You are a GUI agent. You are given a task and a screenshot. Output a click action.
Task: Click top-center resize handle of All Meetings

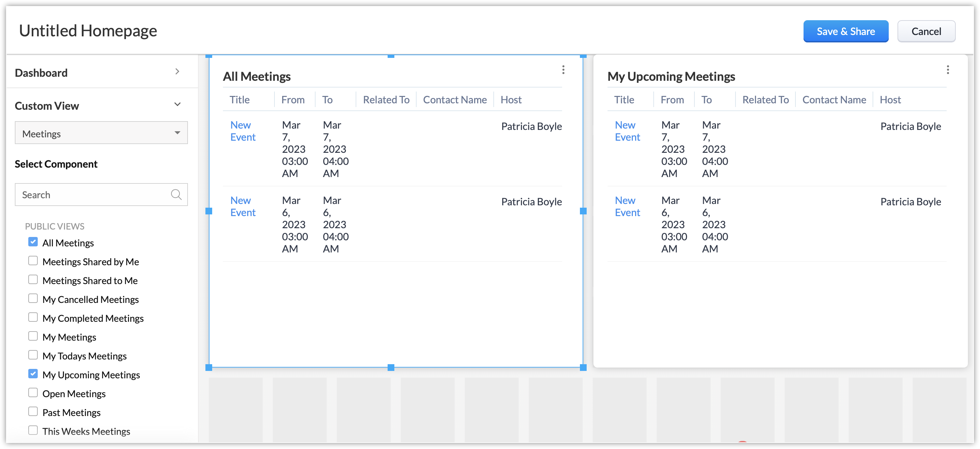click(x=391, y=56)
